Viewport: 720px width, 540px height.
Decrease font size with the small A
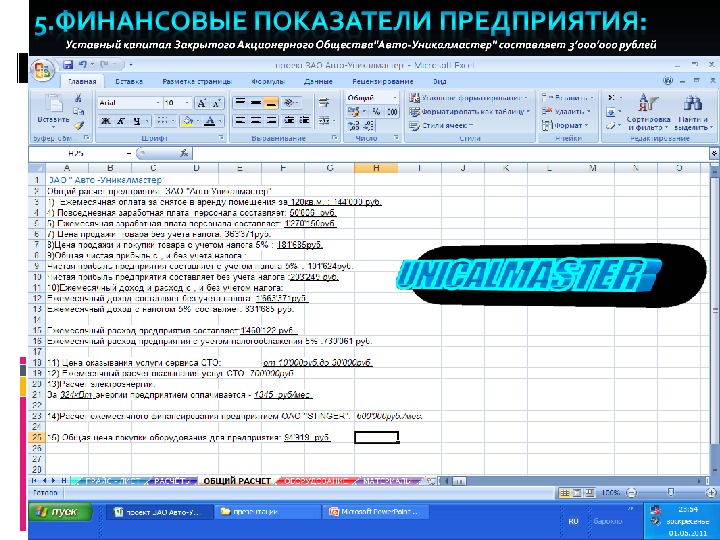pos(216,103)
